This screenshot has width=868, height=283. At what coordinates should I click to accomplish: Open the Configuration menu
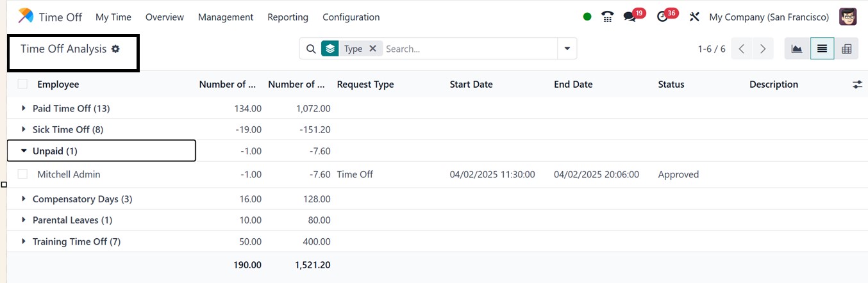click(351, 17)
